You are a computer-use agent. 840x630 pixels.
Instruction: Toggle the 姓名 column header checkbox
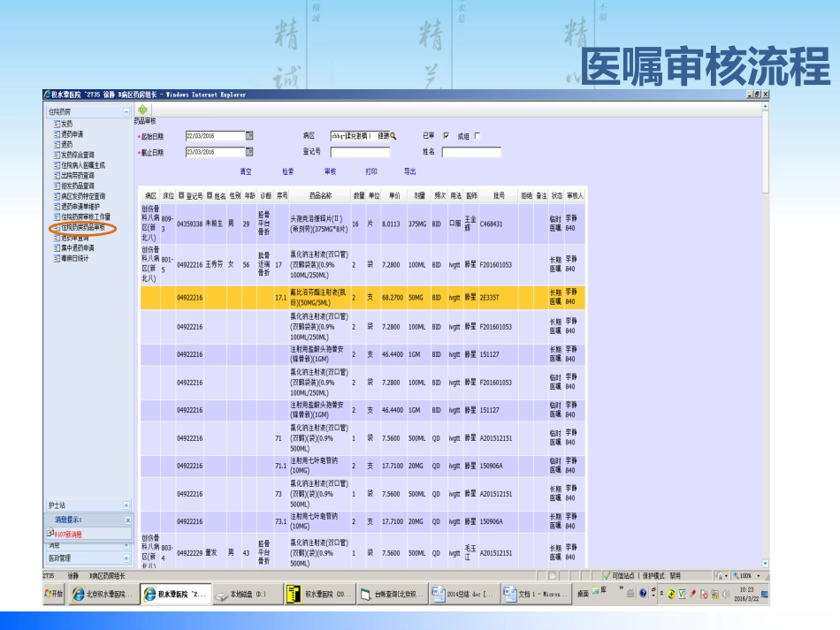(x=210, y=195)
